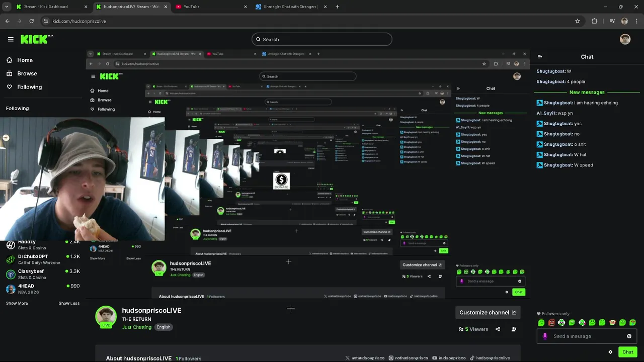Image resolution: width=644 pixels, height=362 pixels.
Task: Close the YouTube tab
Action: [246, 7]
